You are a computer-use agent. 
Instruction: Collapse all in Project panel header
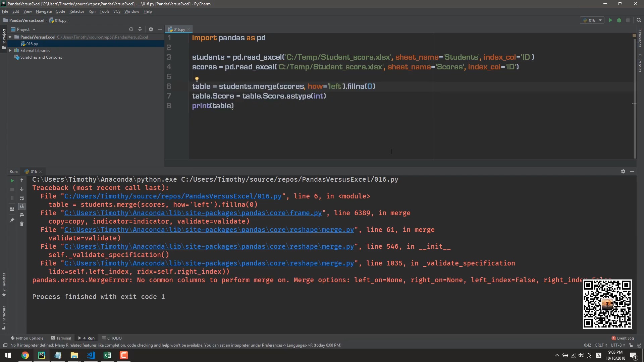click(140, 29)
